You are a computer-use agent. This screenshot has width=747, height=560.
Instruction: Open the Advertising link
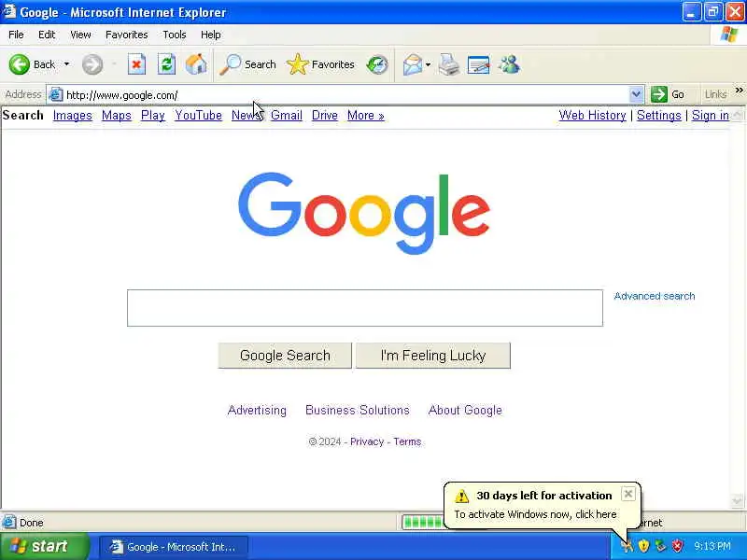(257, 410)
